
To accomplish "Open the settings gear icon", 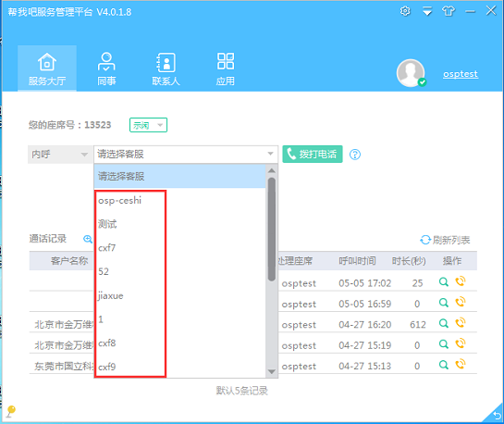I will (405, 11).
